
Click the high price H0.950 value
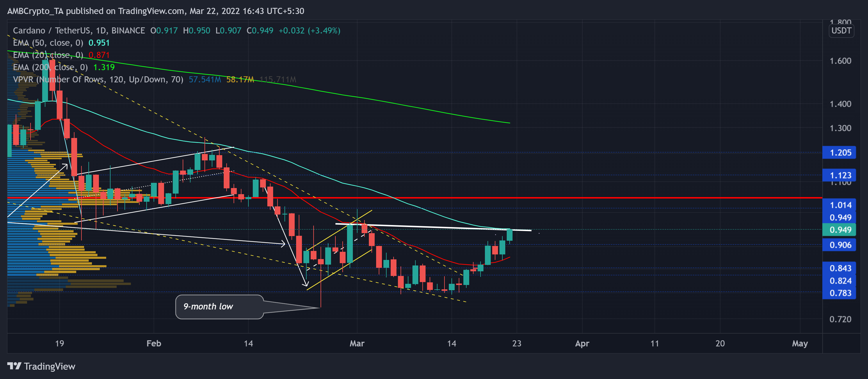coord(196,31)
